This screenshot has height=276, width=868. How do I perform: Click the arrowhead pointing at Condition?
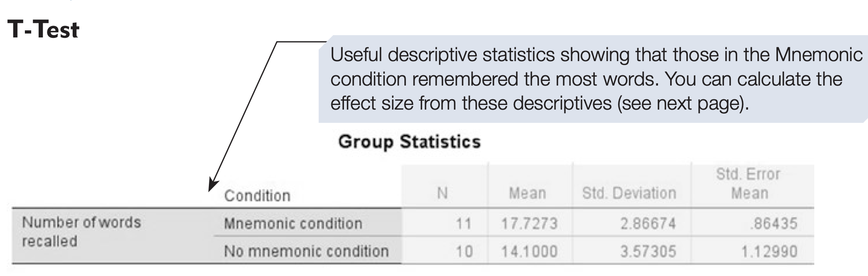[x=213, y=186]
